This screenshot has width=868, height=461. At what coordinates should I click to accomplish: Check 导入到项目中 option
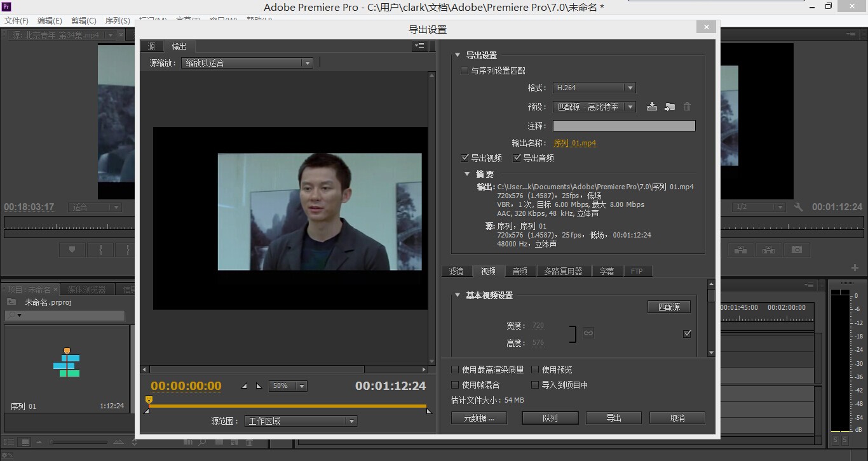[535, 385]
